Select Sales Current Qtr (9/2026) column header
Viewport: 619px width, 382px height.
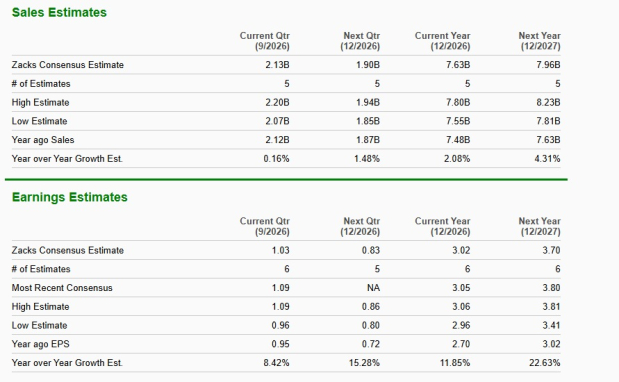264,41
